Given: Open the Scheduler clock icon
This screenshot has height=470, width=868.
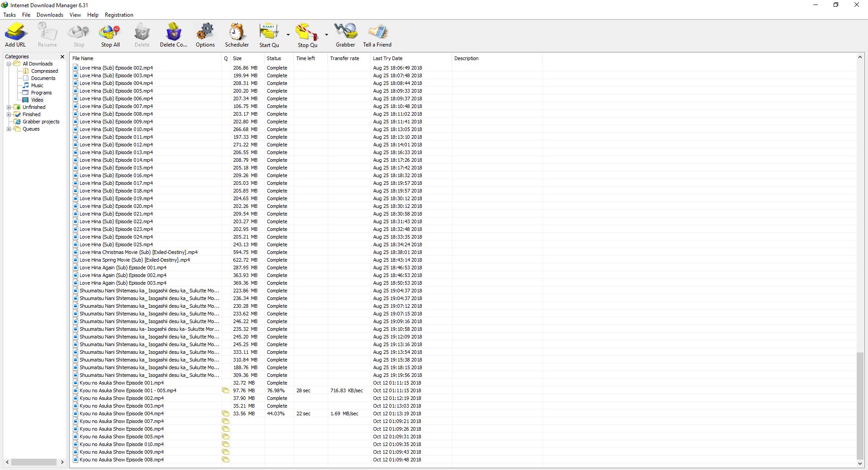Looking at the screenshot, I should tap(236, 33).
